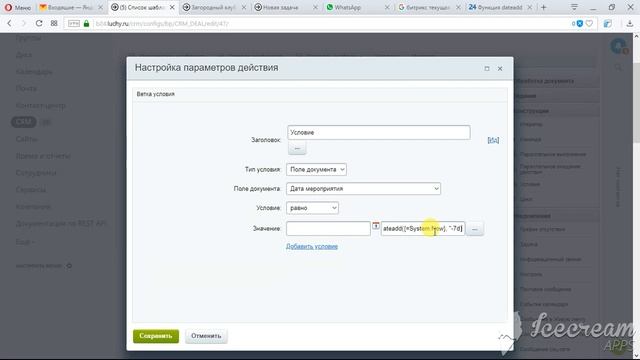
Task: Select Цикл in the right panel
Action: [x=526, y=199]
